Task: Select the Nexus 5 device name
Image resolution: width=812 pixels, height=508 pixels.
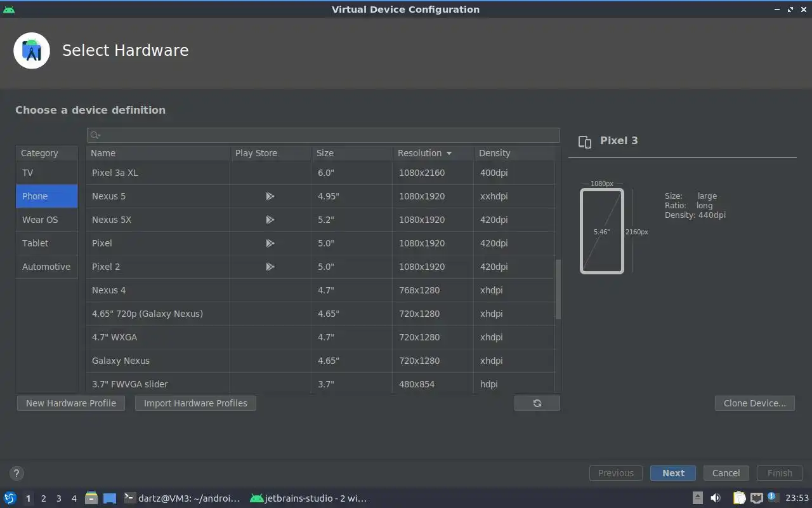Action: [x=108, y=196]
